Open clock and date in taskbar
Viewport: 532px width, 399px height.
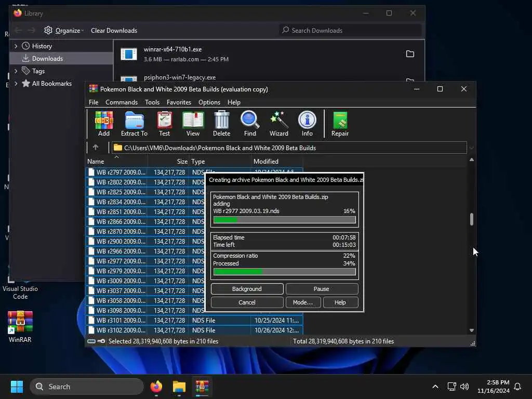494,387
